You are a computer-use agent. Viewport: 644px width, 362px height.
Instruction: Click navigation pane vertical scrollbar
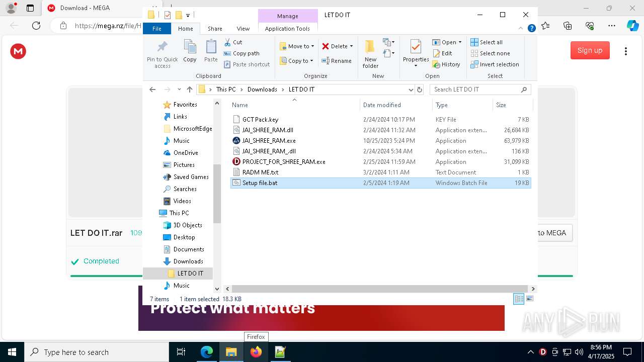(x=217, y=194)
